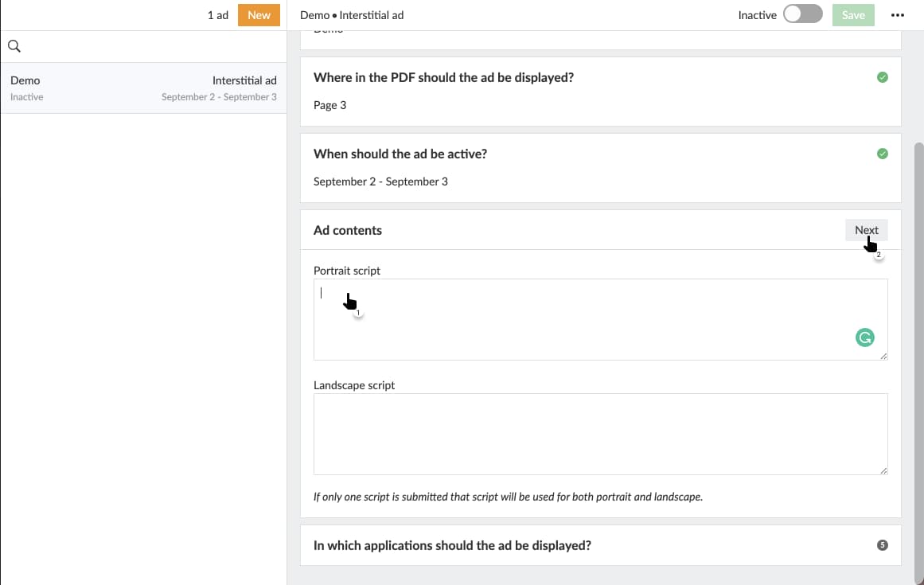Click the green checkmark on the ad schedule section
Image resolution: width=924 pixels, height=585 pixels.
click(882, 153)
